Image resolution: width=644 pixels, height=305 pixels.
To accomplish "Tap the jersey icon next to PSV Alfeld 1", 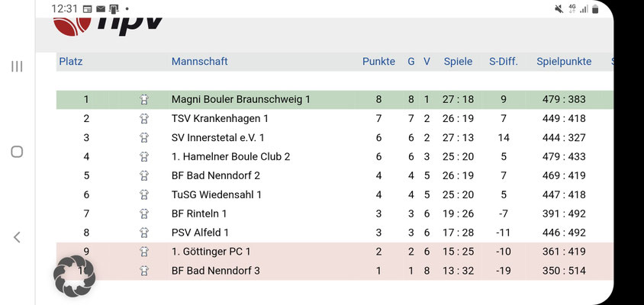I will point(143,233).
